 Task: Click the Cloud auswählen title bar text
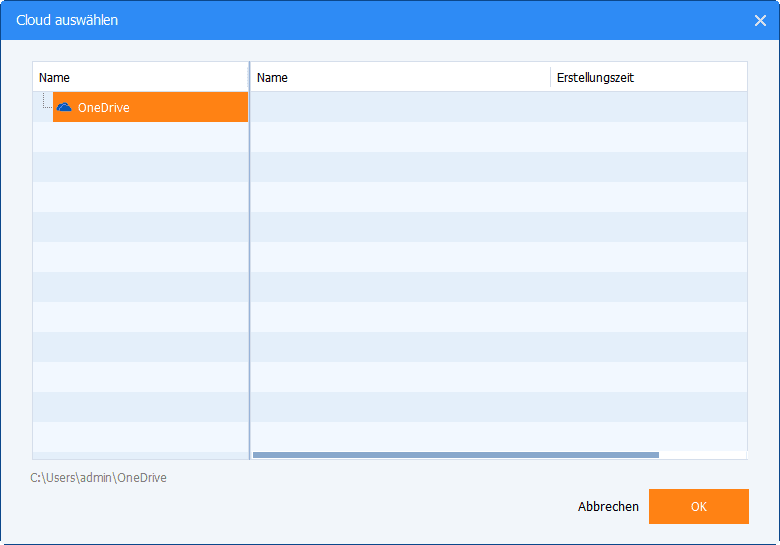66,20
